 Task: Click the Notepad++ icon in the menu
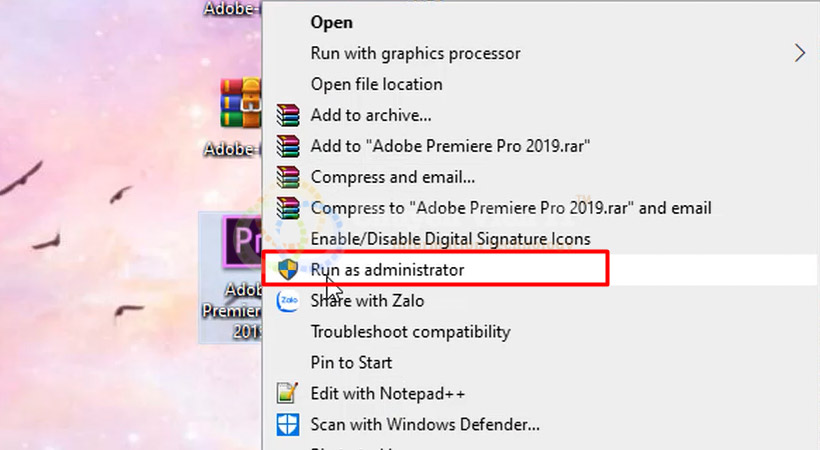pyautogui.click(x=288, y=393)
